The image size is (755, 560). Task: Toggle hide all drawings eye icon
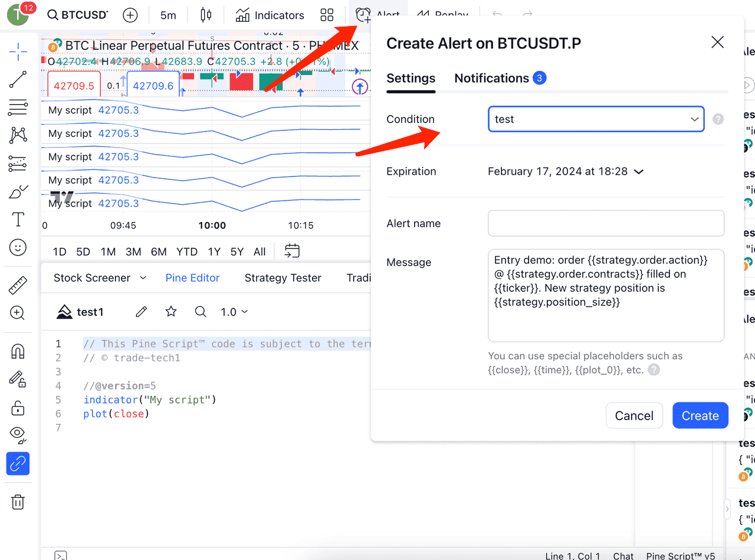[18, 435]
